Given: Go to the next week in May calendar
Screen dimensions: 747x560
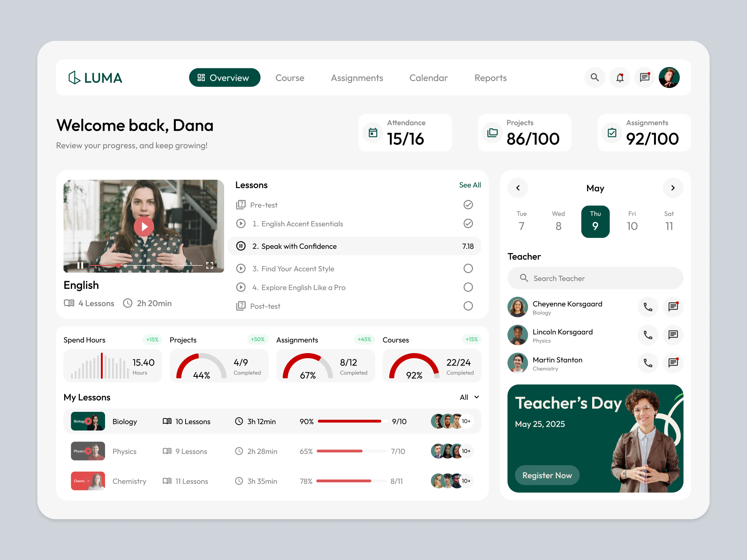Looking at the screenshot, I should (673, 188).
